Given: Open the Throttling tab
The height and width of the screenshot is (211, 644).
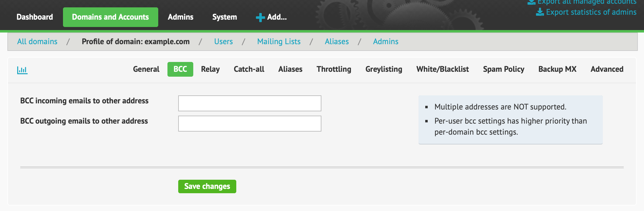Looking at the screenshot, I should [334, 69].
